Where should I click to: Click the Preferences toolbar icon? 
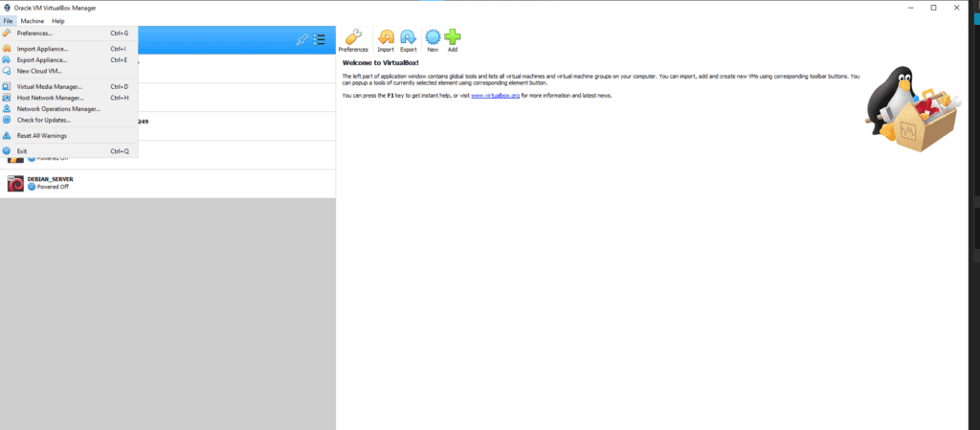tap(353, 37)
